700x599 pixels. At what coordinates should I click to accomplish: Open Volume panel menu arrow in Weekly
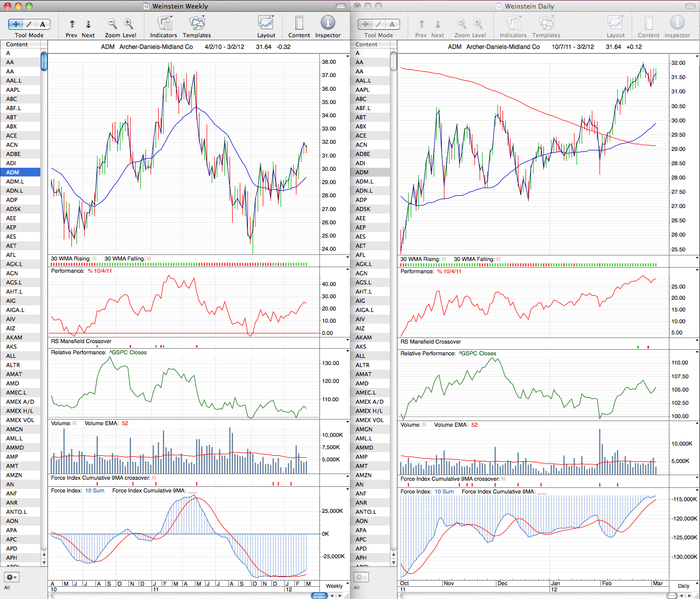click(347, 423)
